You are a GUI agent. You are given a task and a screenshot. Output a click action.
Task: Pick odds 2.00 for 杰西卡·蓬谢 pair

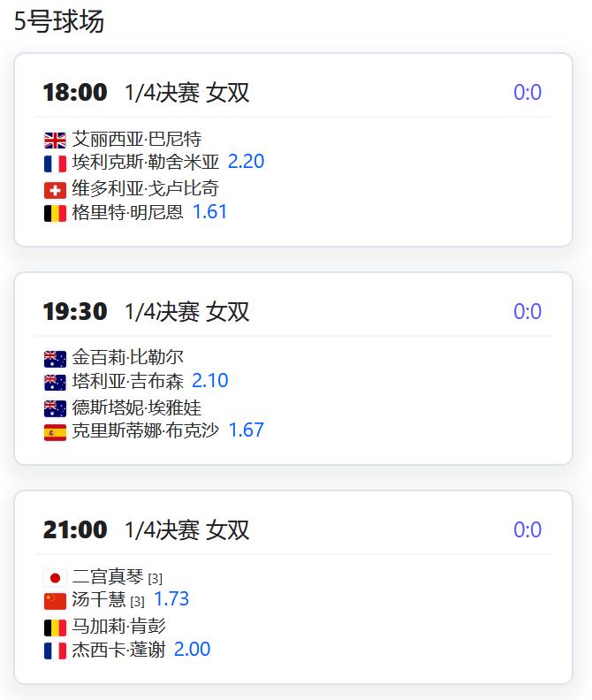[192, 649]
